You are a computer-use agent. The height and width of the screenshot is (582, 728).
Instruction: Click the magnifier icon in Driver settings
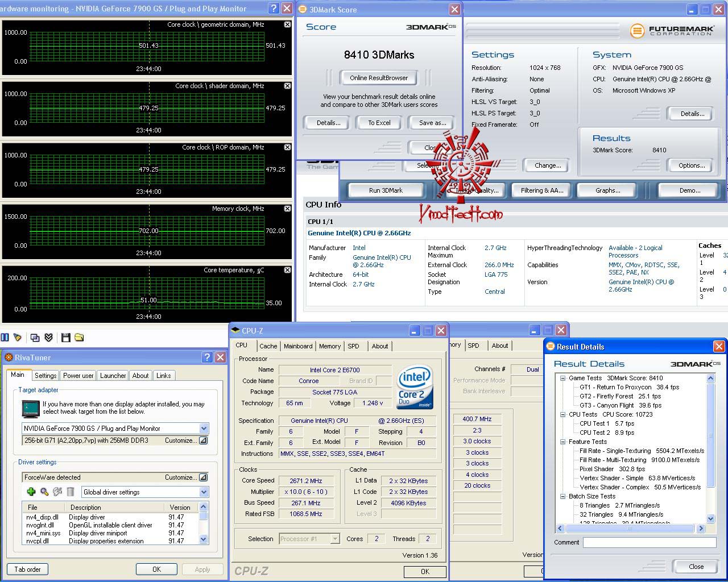tap(44, 492)
